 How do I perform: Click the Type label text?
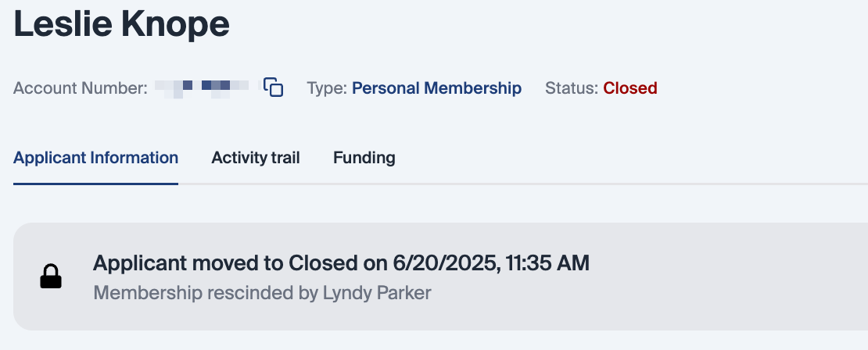[x=326, y=88]
